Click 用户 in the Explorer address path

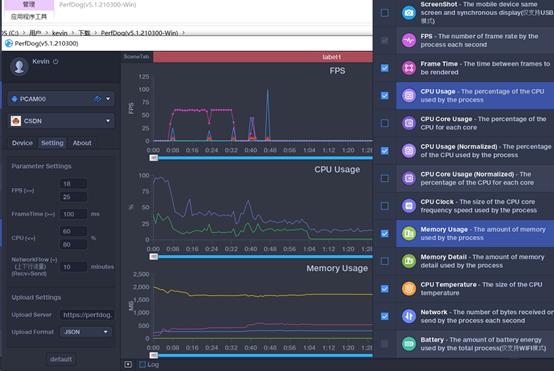click(35, 33)
